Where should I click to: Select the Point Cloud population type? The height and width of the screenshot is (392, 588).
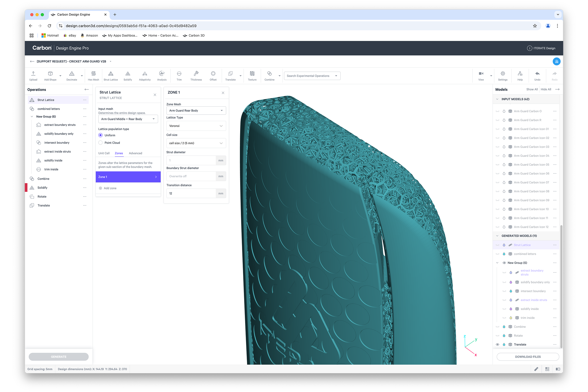100,143
